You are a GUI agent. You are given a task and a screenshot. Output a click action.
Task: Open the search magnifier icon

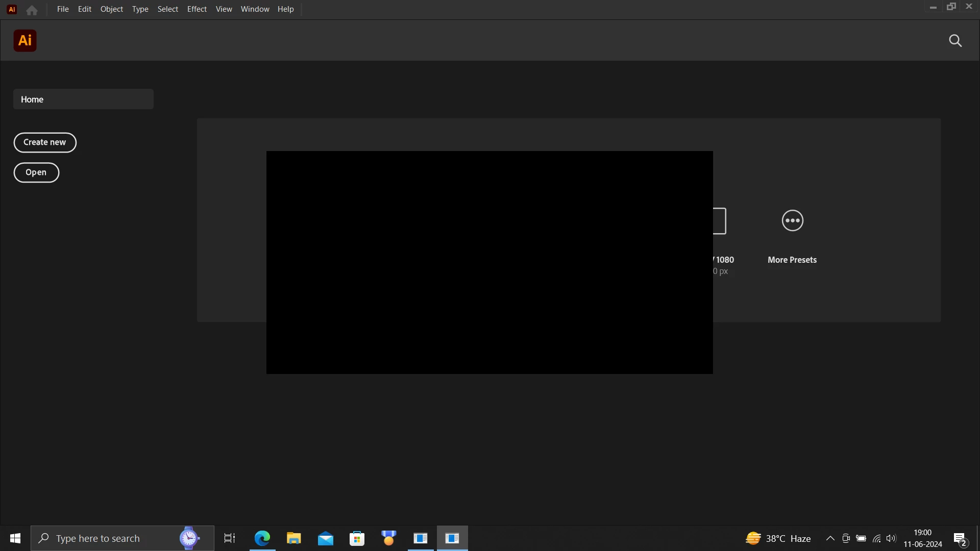[x=955, y=41]
